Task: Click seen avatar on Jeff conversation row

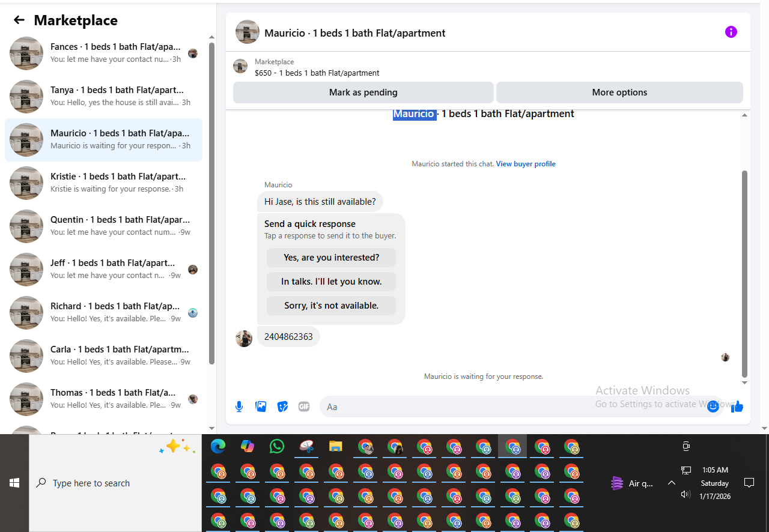Action: click(x=193, y=270)
